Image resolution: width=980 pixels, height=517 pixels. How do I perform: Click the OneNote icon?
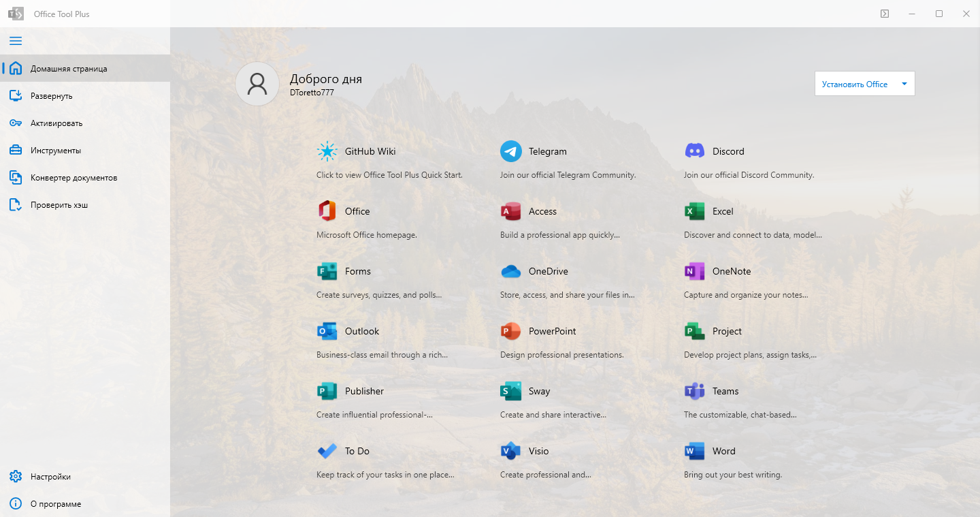click(x=695, y=271)
